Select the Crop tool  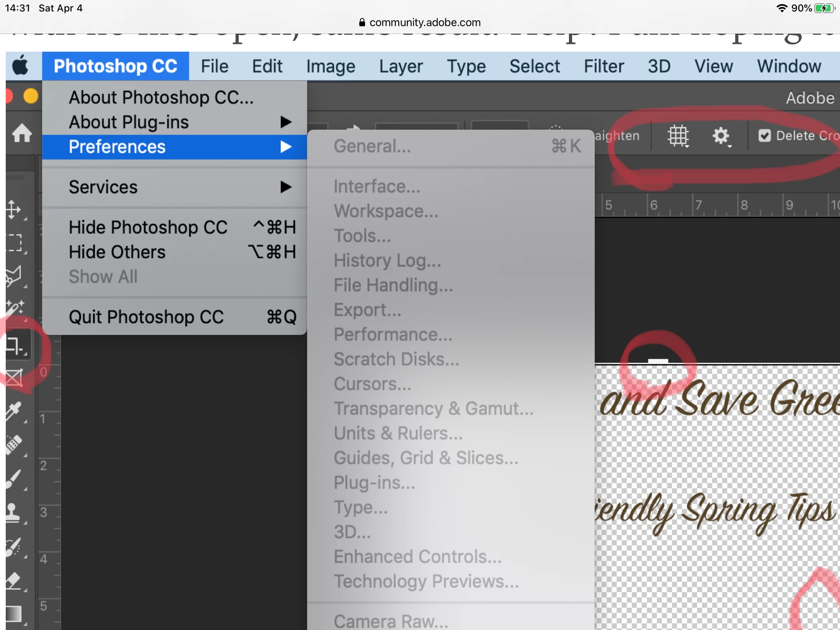(x=15, y=345)
